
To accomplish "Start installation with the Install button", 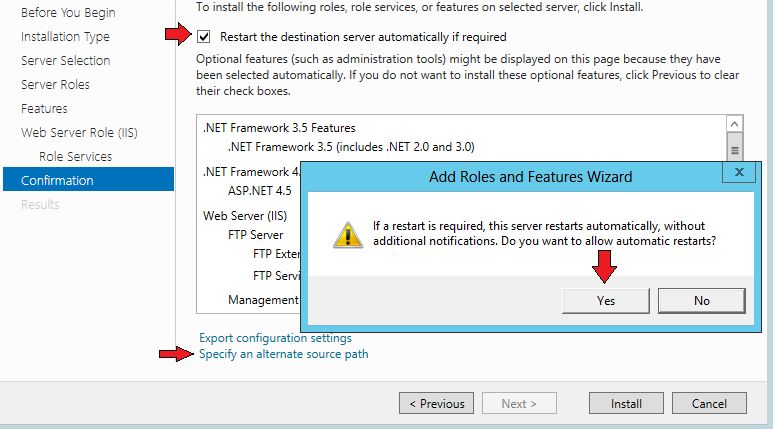I will click(x=626, y=403).
